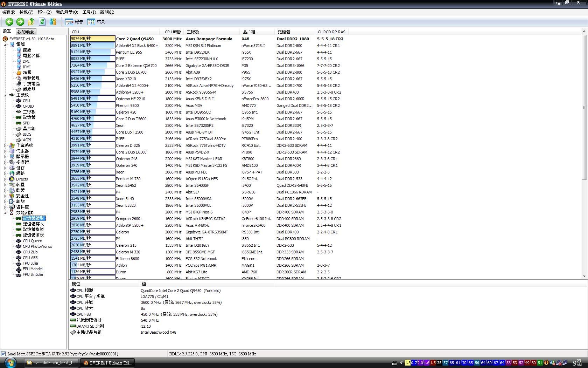Open the 說明(H) menu
Screen dimensions: 588x368
point(107,12)
